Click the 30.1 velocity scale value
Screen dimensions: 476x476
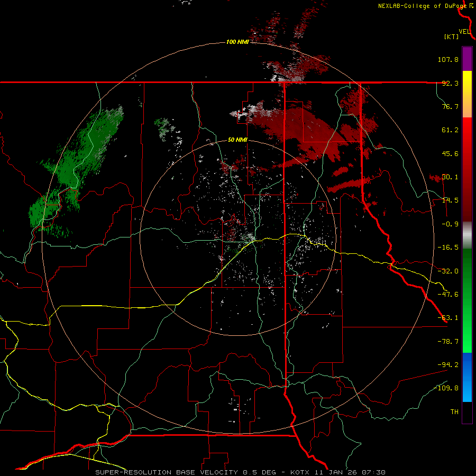click(450, 177)
